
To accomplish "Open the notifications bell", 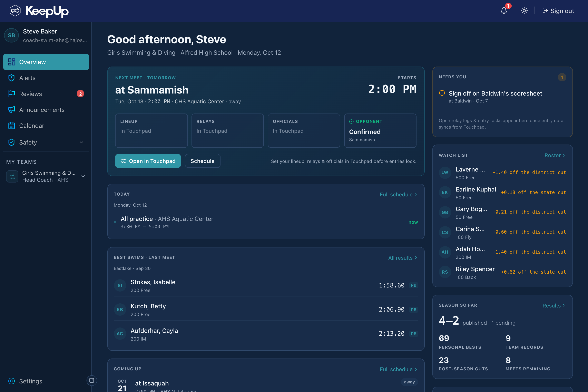I will point(504,11).
